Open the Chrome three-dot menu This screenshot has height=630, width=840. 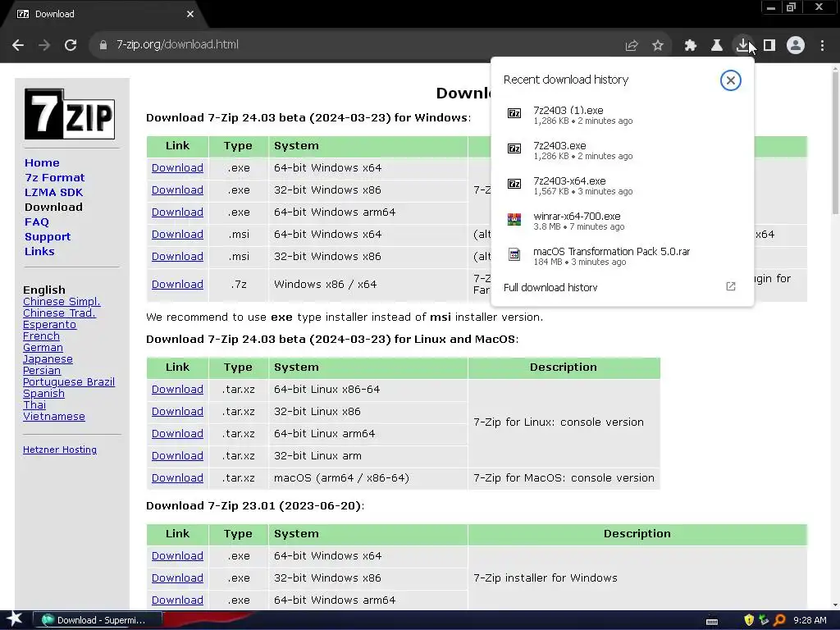pos(822,46)
